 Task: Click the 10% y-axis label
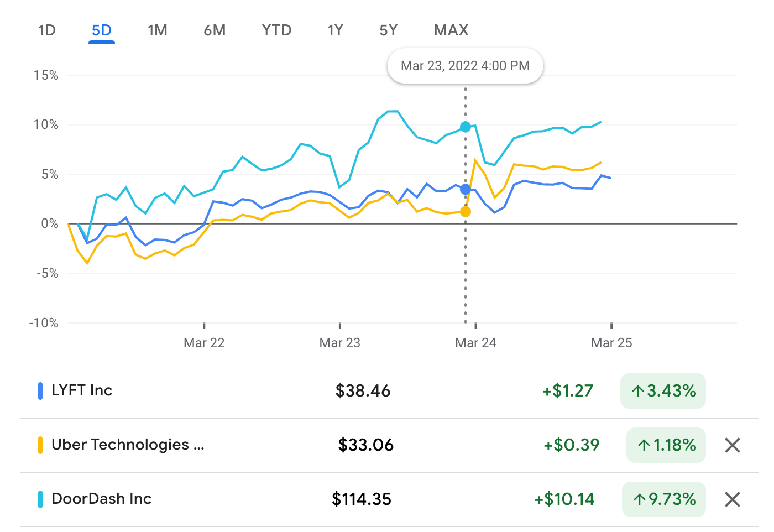pyautogui.click(x=46, y=124)
